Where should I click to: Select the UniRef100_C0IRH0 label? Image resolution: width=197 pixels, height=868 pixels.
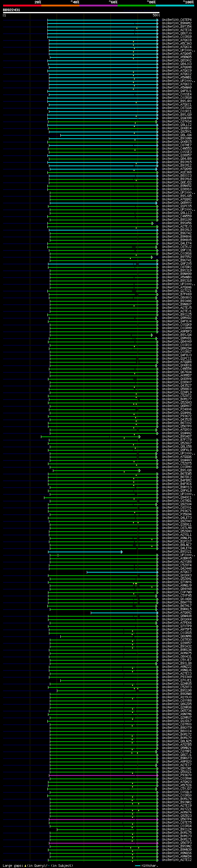tap(177, 467)
